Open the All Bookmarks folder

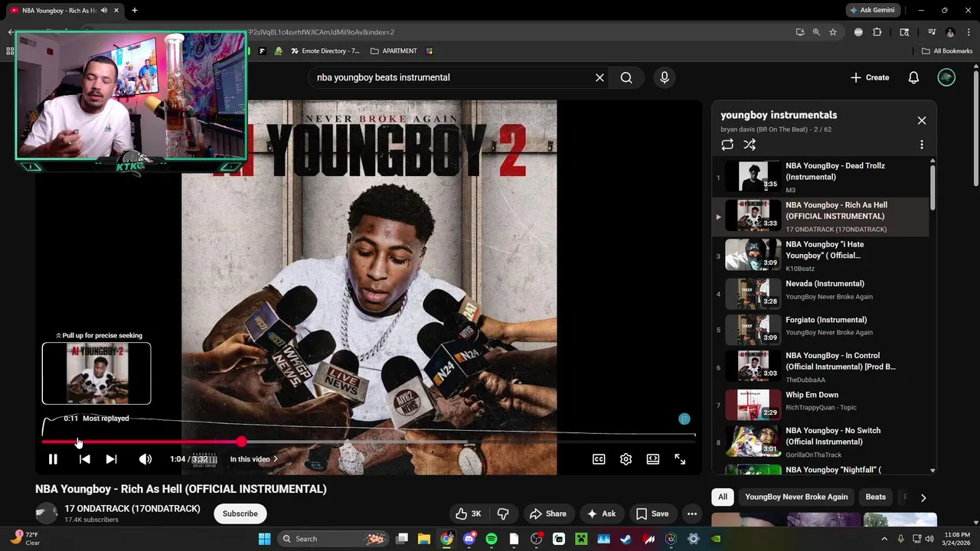point(947,51)
